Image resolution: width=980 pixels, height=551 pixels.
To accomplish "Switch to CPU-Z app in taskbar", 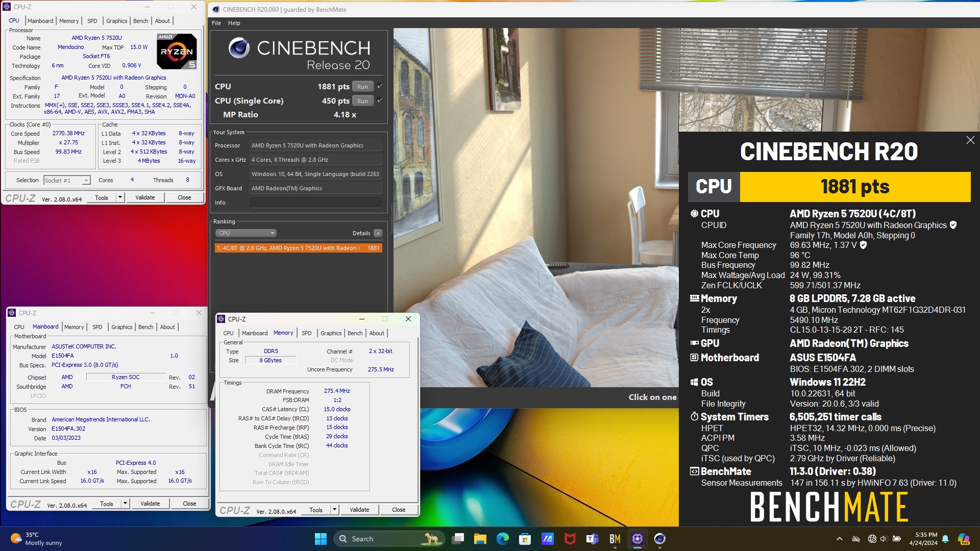I will point(638,539).
